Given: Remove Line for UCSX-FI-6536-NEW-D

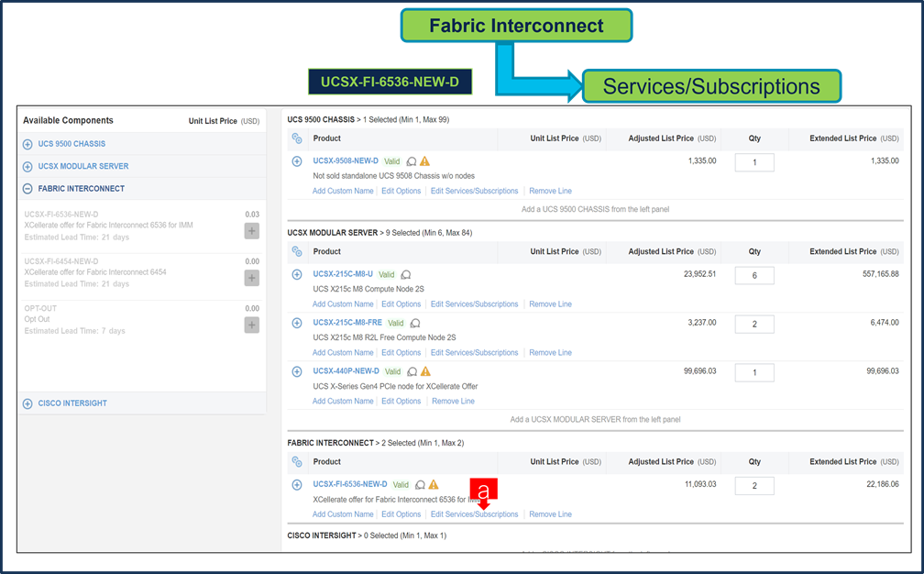Looking at the screenshot, I should point(550,513).
